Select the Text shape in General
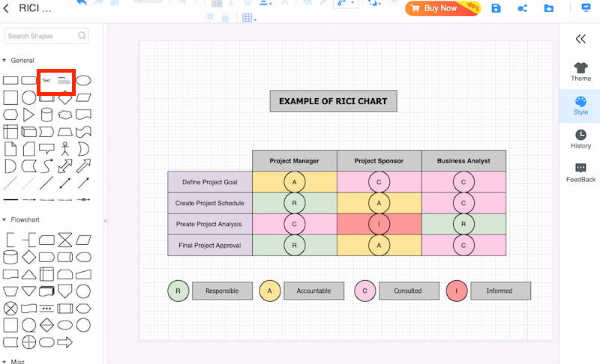 click(46, 80)
